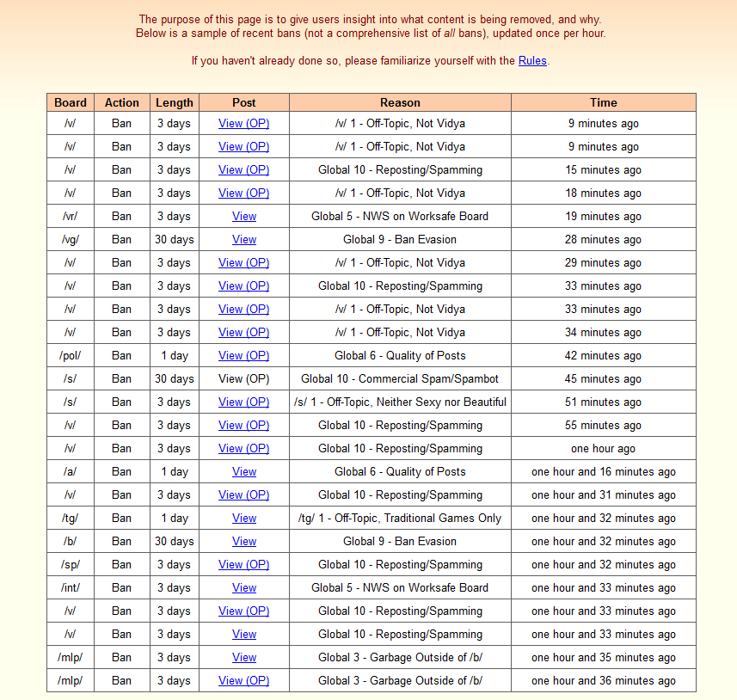Click View (OP) for /v/ ban one hour ago
The width and height of the screenshot is (737, 700).
click(x=243, y=449)
